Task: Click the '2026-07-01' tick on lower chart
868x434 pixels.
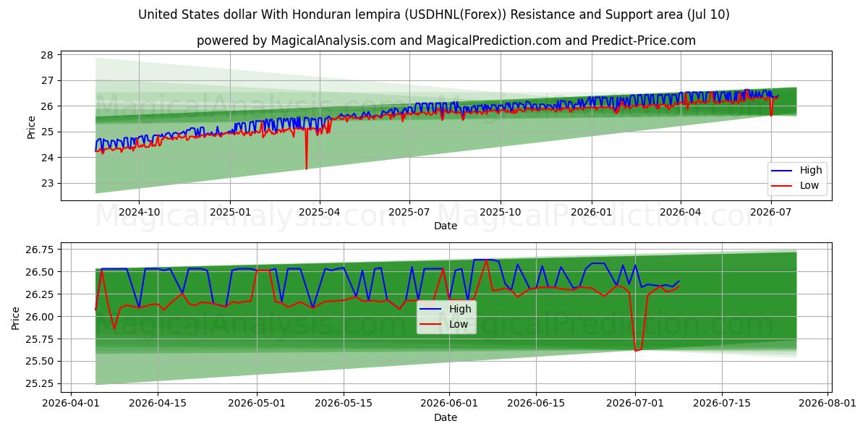Action: click(x=635, y=404)
